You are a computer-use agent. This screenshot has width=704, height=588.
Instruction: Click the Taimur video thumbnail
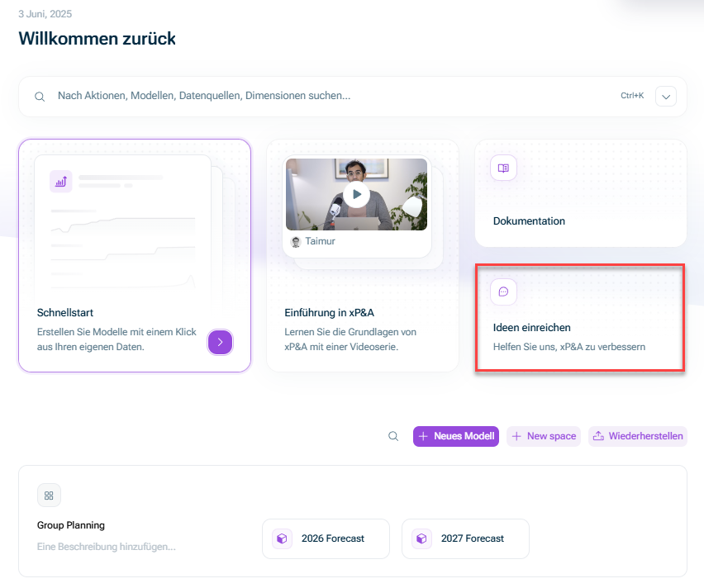tap(356, 194)
